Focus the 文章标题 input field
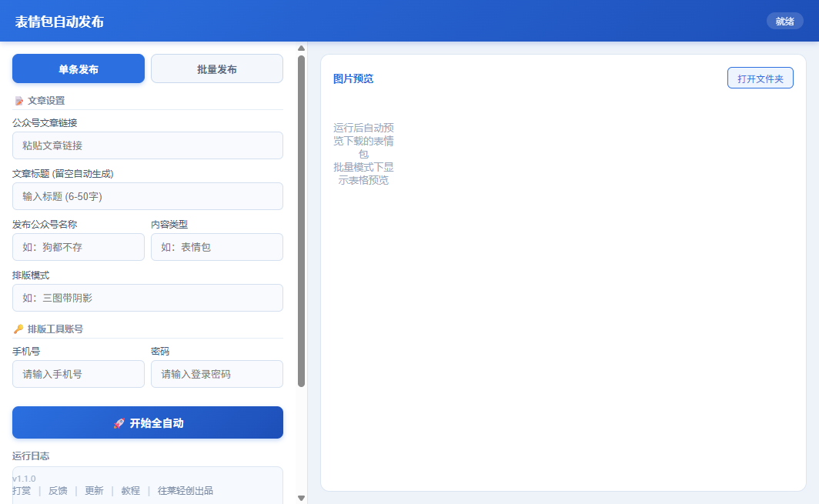 tap(148, 196)
